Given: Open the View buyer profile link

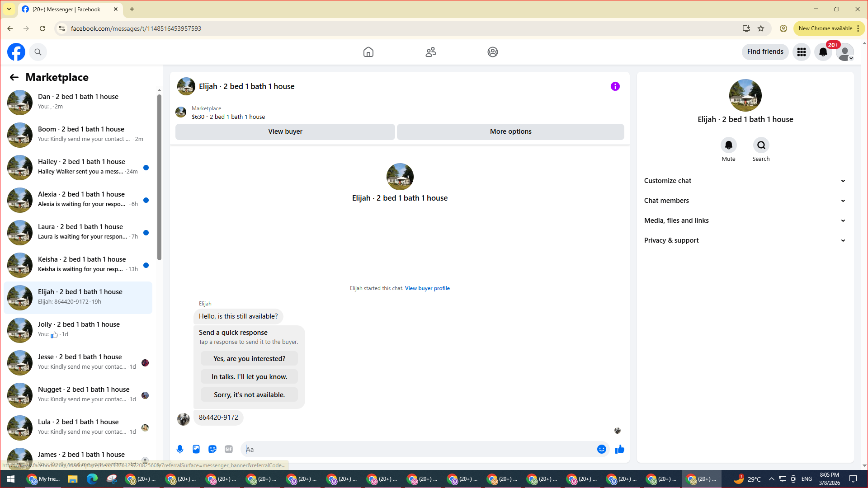Looking at the screenshot, I should [427, 288].
